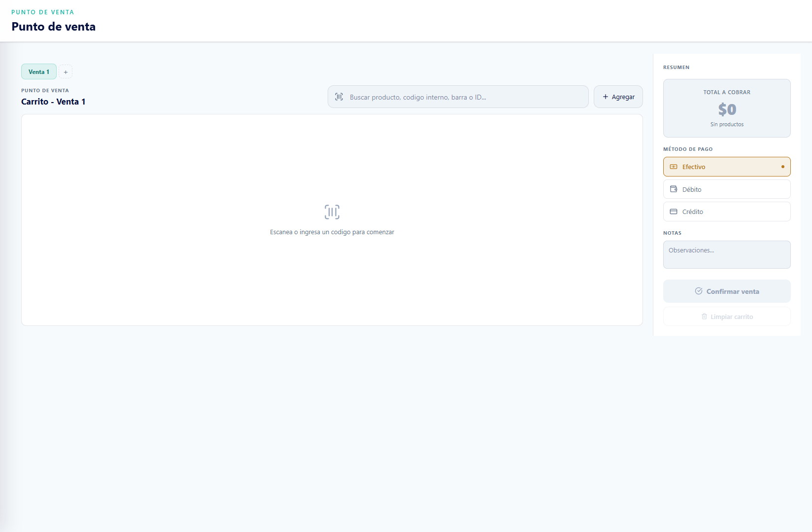Click 'Escanea o ingresa un codigo para comenzar'

(332, 232)
